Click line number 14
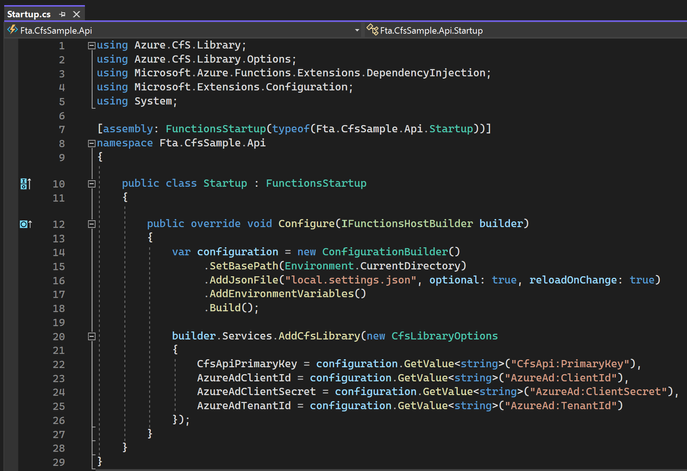Viewport: 687px width, 471px height. (59, 252)
